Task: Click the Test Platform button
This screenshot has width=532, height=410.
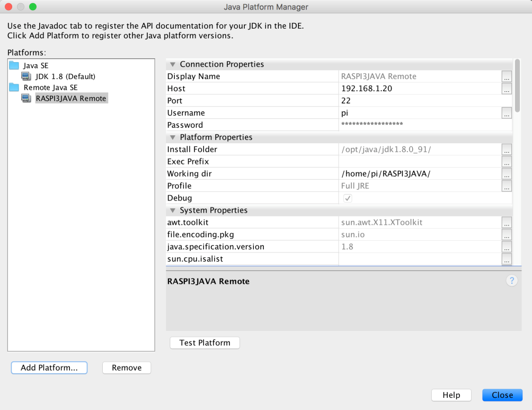Action: [x=205, y=343]
